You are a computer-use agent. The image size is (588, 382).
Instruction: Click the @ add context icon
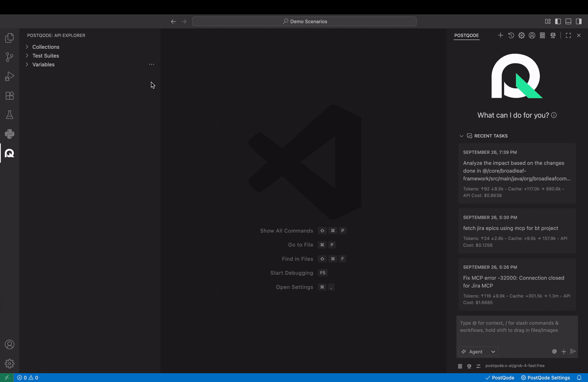pos(554,352)
